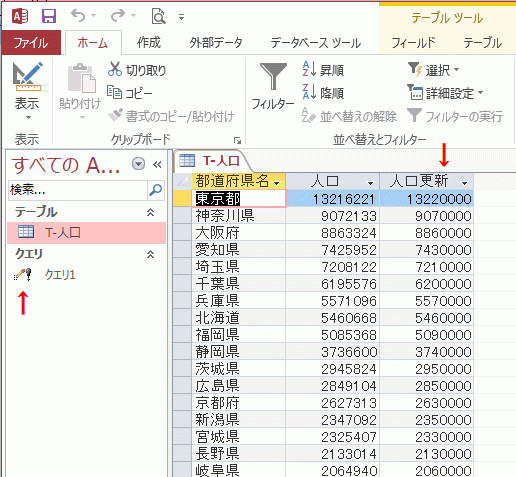This screenshot has height=477, width=516.
Task: Open 都道府県名 column dropdown arrow
Action: coord(277,183)
